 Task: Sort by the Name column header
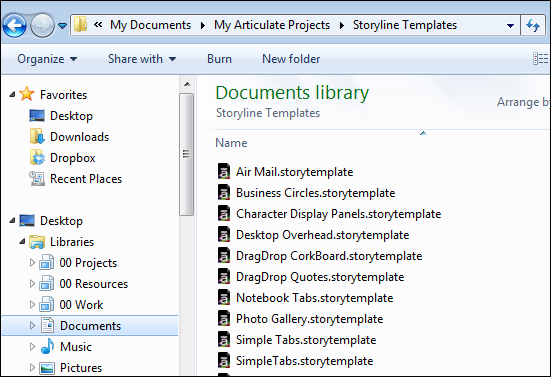click(x=231, y=143)
